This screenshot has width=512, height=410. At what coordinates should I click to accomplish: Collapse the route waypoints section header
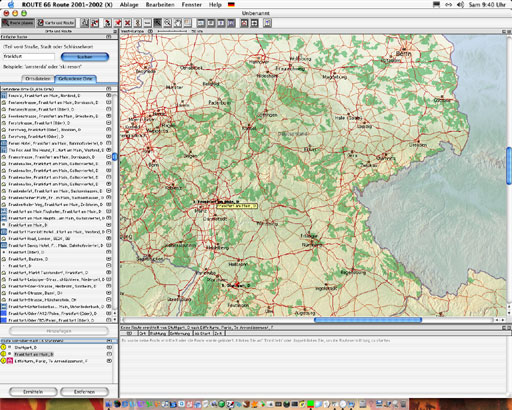(x=109, y=341)
